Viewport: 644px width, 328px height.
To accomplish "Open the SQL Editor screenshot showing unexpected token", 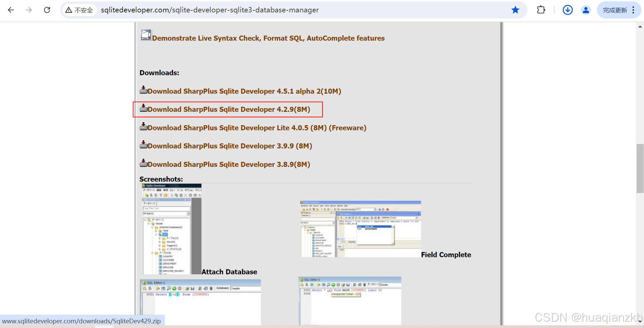I will tap(350, 301).
